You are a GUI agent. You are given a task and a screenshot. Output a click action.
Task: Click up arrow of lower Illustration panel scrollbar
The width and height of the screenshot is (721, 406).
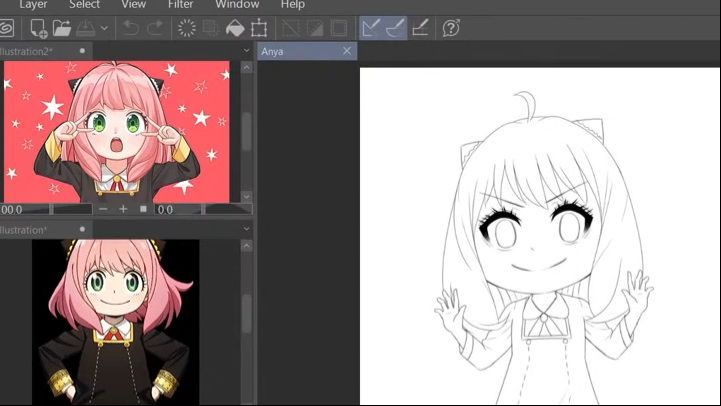pos(246,246)
